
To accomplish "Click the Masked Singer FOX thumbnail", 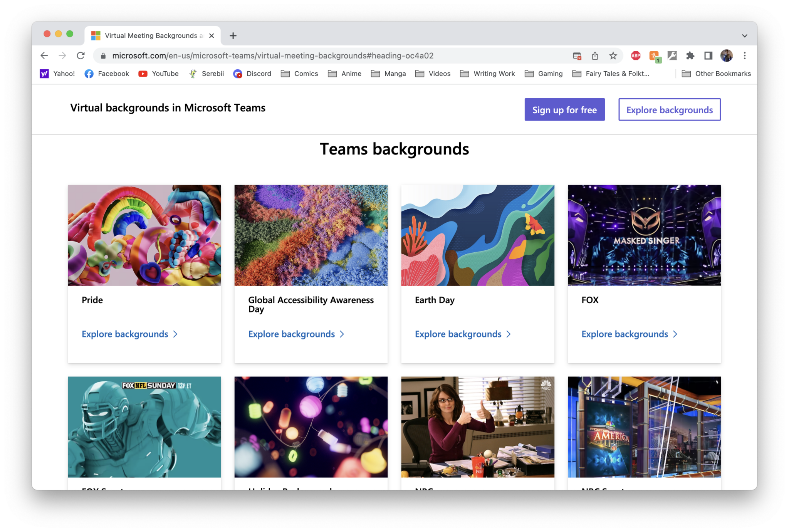I will [x=644, y=235].
